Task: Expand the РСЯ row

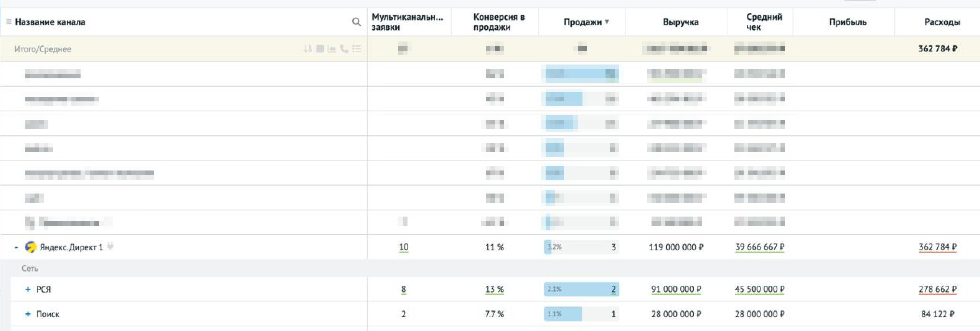Action: [x=28, y=289]
